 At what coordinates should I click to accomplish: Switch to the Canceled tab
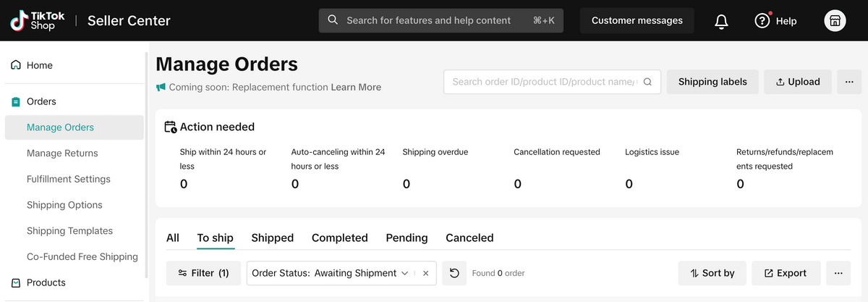coord(469,238)
